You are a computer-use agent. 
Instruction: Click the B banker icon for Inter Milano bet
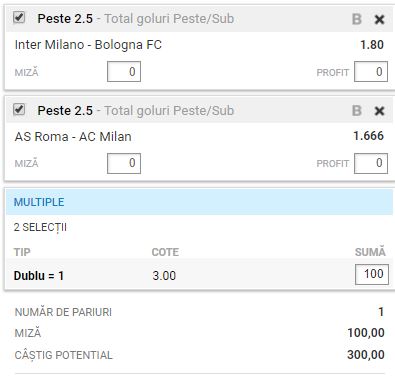[357, 19]
